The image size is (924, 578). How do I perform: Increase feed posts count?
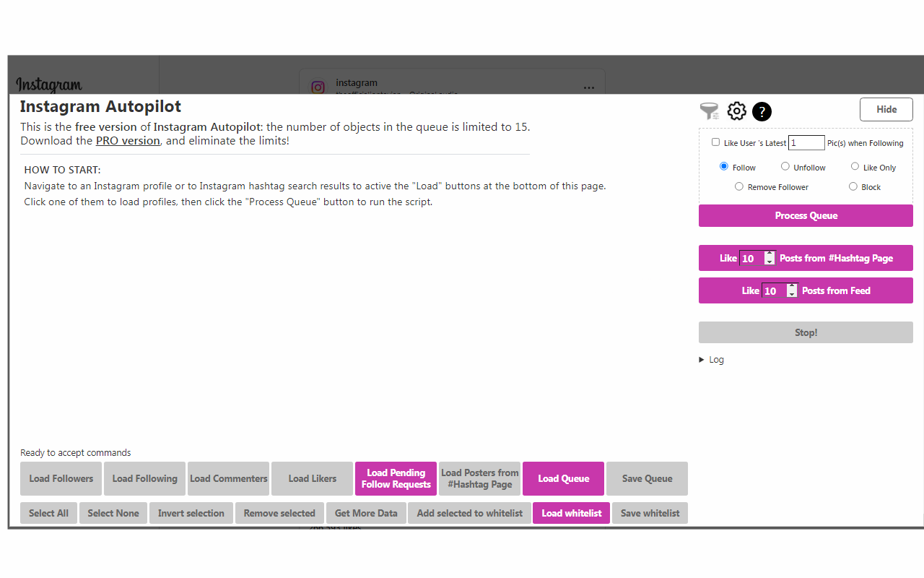792,287
